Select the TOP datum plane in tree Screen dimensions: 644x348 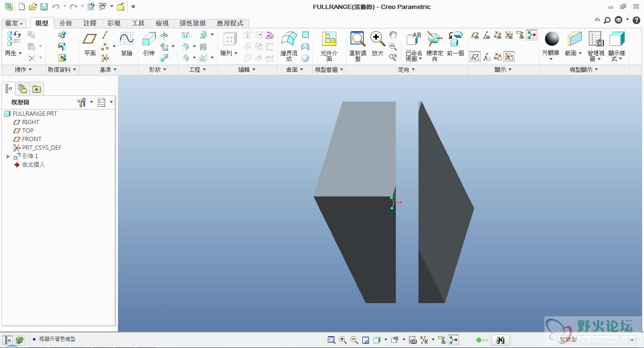coord(24,131)
